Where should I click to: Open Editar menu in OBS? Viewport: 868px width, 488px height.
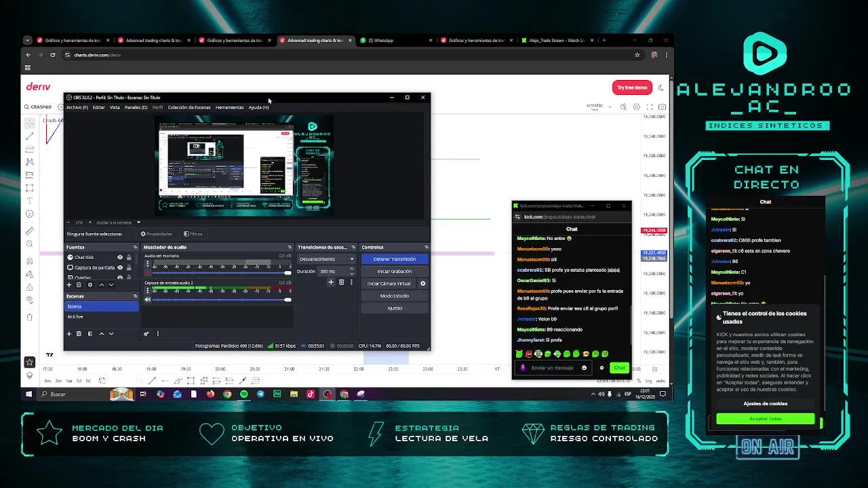[98, 107]
